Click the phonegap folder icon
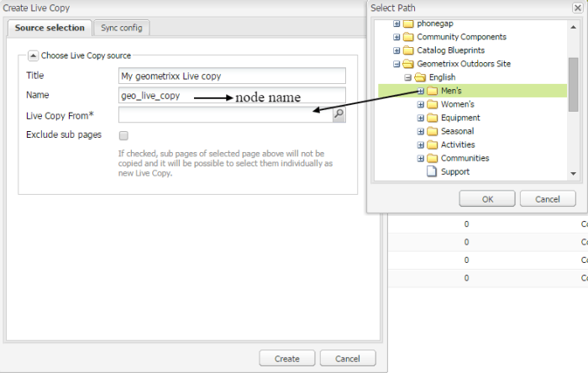This screenshot has height=373, width=588. tap(408, 24)
